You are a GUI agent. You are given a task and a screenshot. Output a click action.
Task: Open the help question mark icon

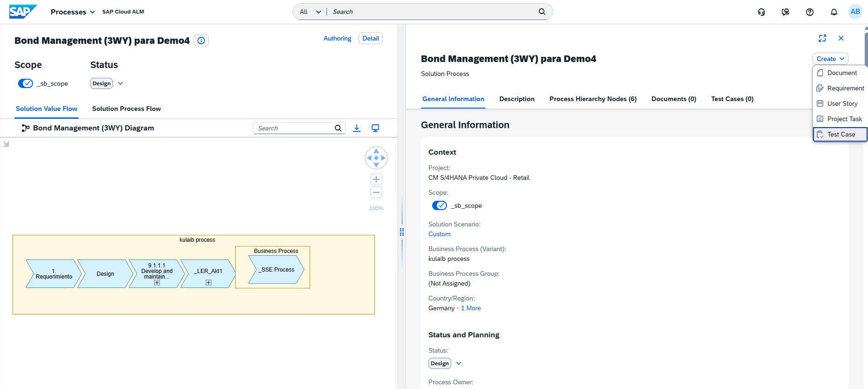click(x=810, y=12)
